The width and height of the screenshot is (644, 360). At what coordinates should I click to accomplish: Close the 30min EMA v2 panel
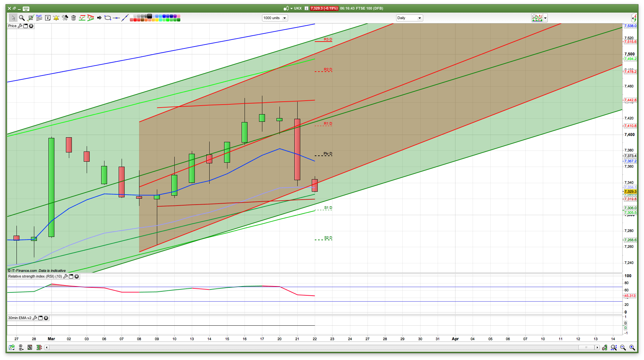(x=46, y=318)
